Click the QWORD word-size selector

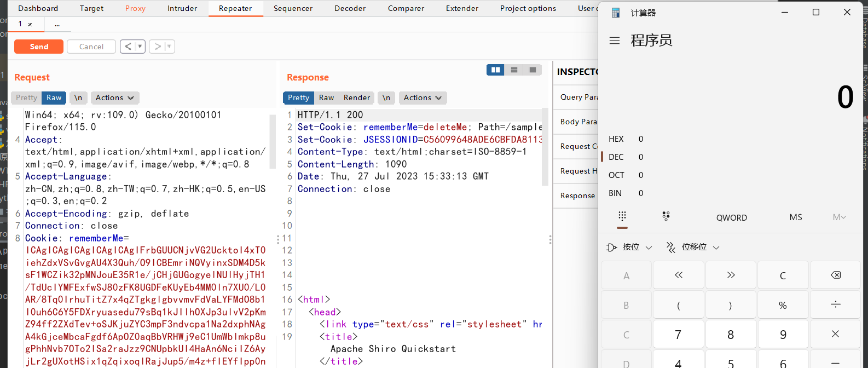coord(731,217)
